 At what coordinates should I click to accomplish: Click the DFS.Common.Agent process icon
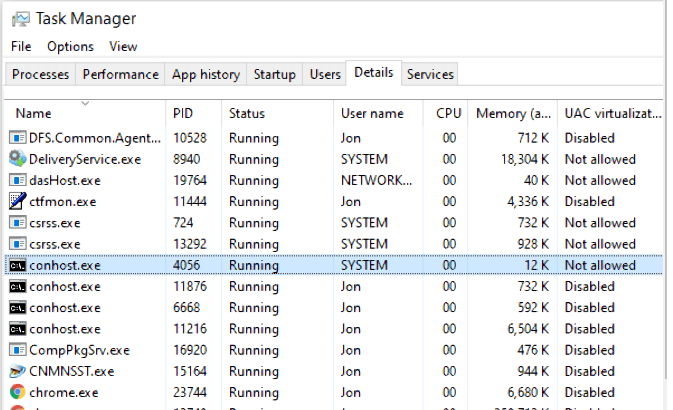click(x=17, y=138)
